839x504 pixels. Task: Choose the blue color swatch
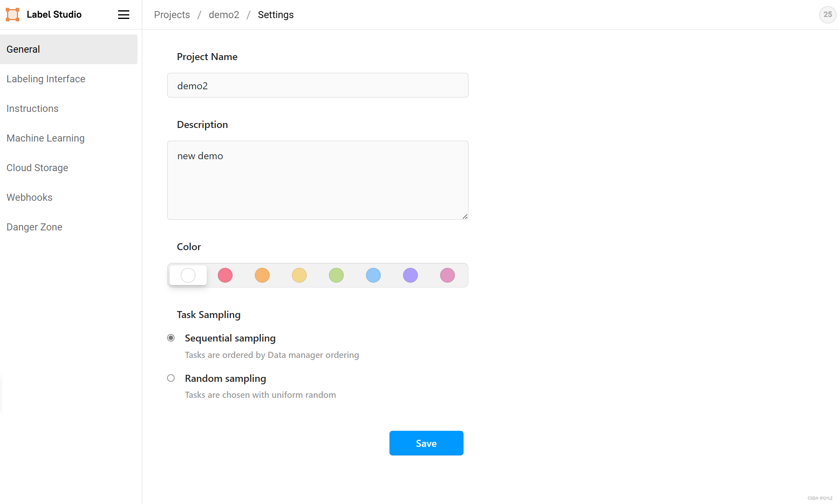click(373, 275)
